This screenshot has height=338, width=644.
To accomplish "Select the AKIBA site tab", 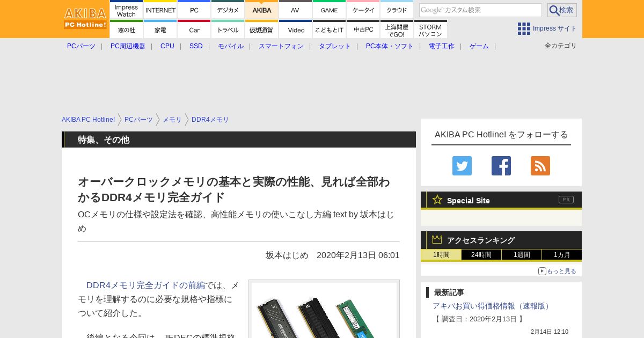I will [x=262, y=9].
